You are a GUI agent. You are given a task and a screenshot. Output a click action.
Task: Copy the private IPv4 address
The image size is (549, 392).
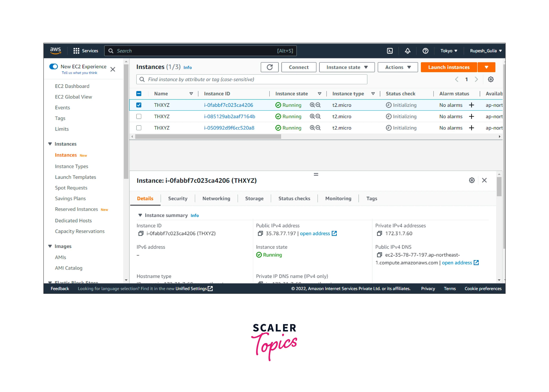pyautogui.click(x=379, y=233)
